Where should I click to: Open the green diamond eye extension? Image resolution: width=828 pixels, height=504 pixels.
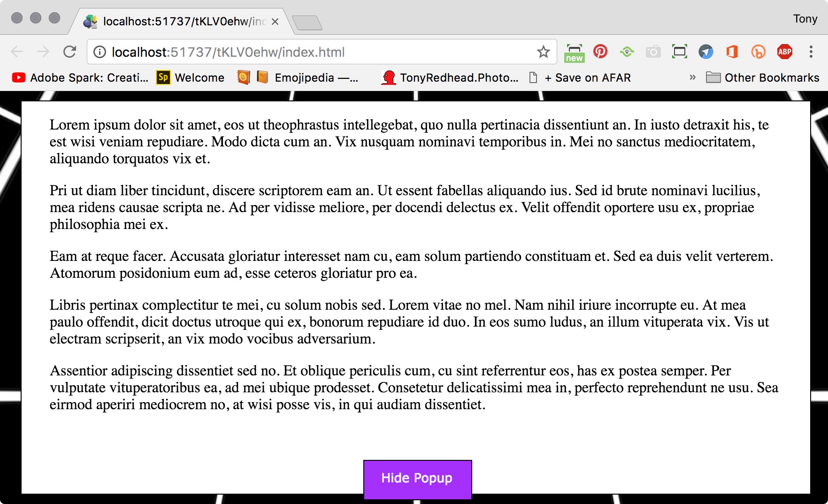[627, 52]
